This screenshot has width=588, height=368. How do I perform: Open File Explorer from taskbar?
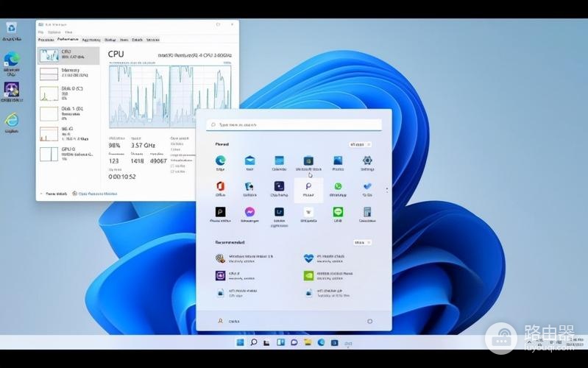click(308, 342)
